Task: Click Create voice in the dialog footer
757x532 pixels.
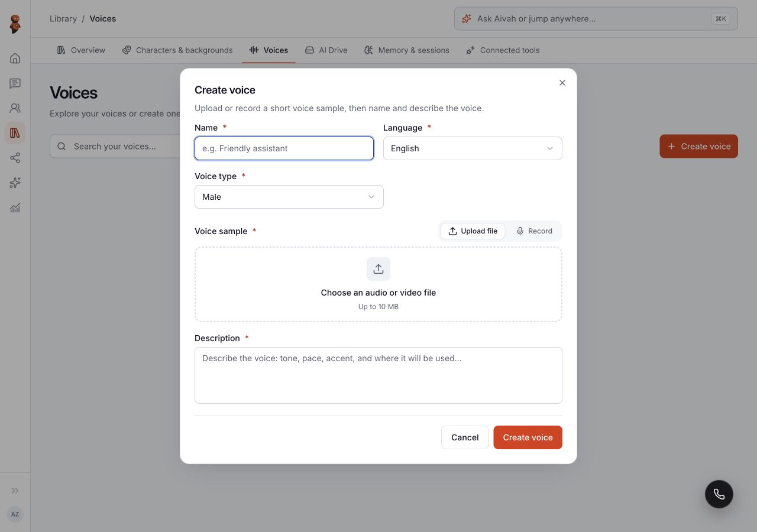Action: click(528, 437)
